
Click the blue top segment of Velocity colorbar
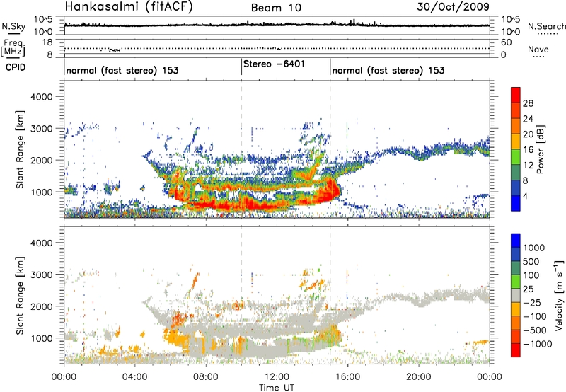pyautogui.click(x=516, y=241)
